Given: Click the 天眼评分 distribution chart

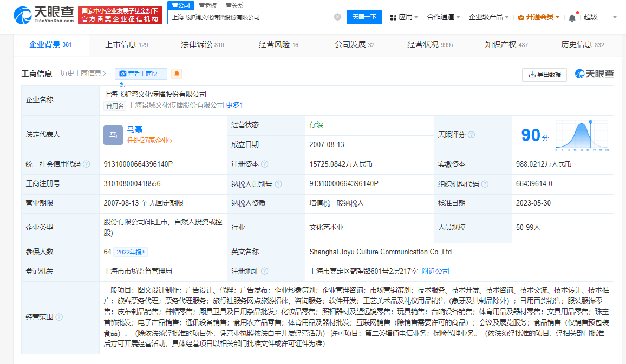Looking at the screenshot, I should (x=582, y=135).
